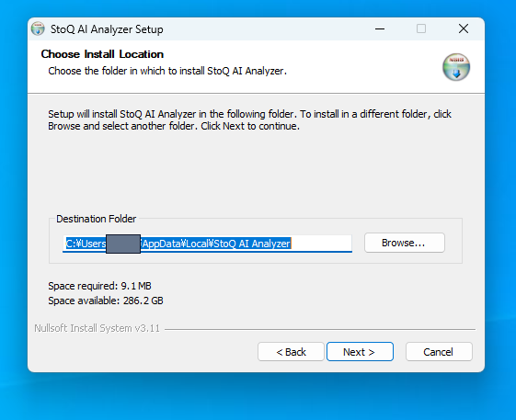The image size is (516, 420).
Task: Click 'Choose the folder in which to install' subtitle
Action: tap(167, 71)
